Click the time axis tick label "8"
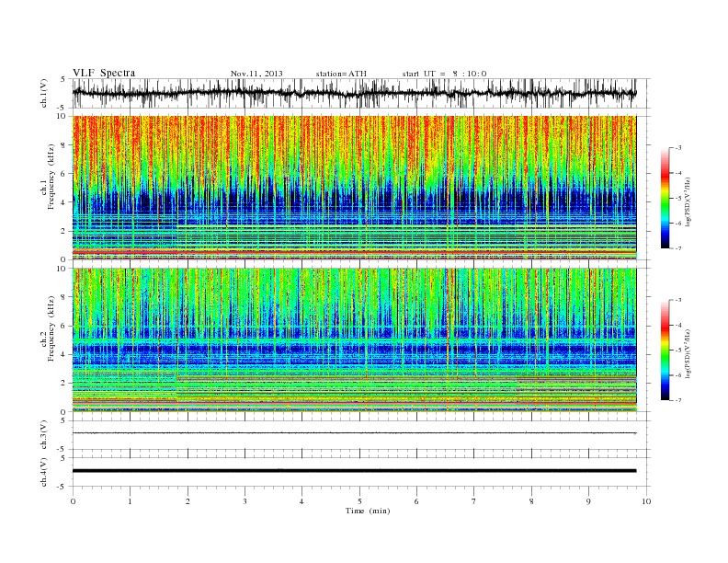 [531, 501]
